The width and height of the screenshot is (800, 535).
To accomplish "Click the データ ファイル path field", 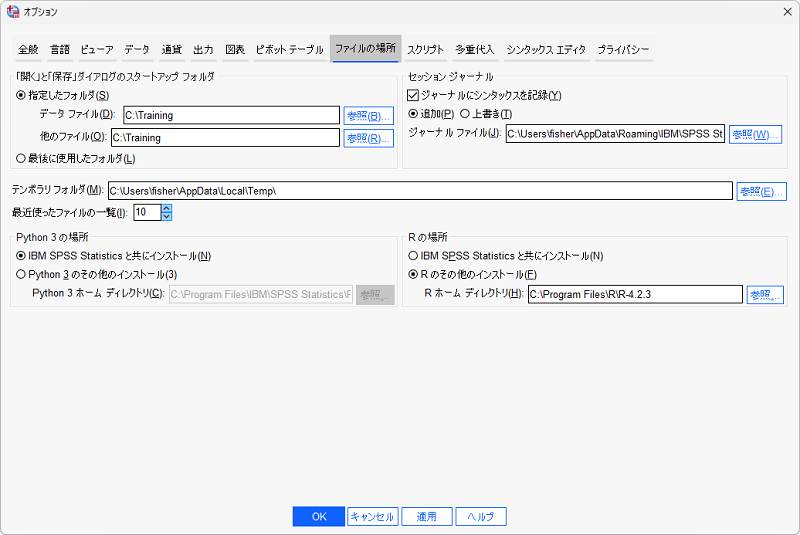I will 231,115.
